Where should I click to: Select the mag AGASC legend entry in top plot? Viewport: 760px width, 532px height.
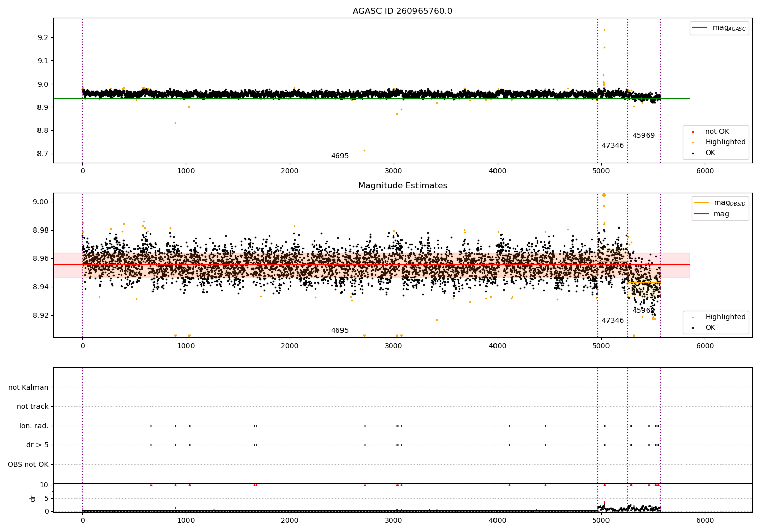point(719,28)
